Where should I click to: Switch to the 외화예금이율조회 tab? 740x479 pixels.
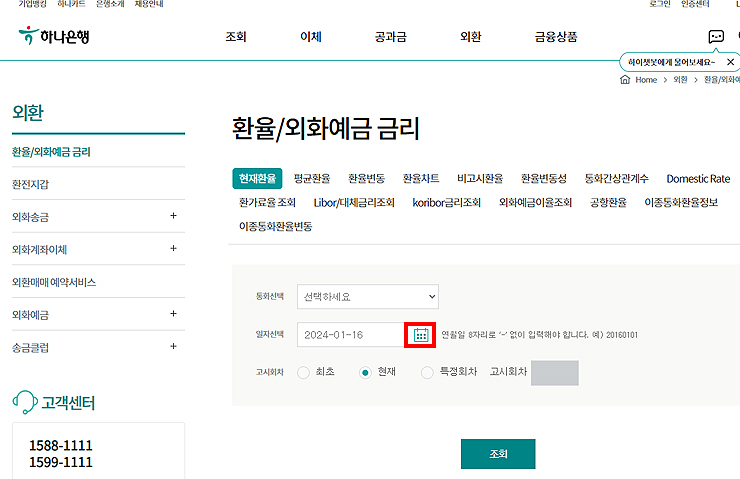tap(535, 202)
